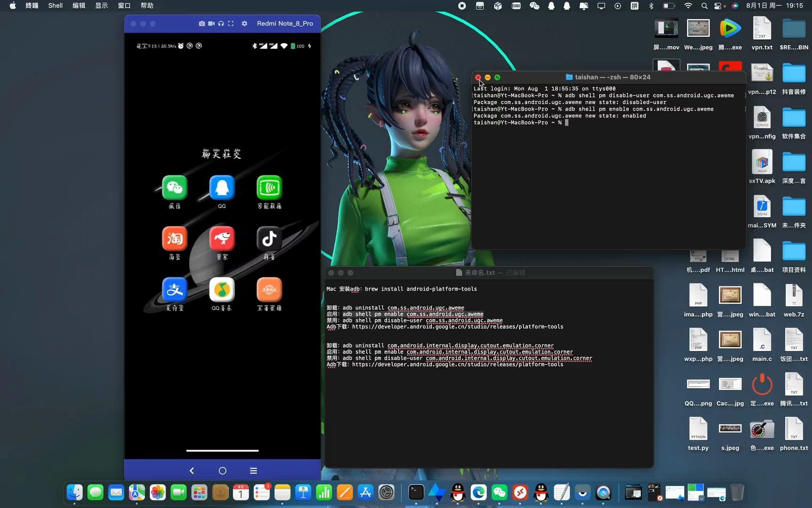Enter fullscreen with the expand icon

(231, 24)
